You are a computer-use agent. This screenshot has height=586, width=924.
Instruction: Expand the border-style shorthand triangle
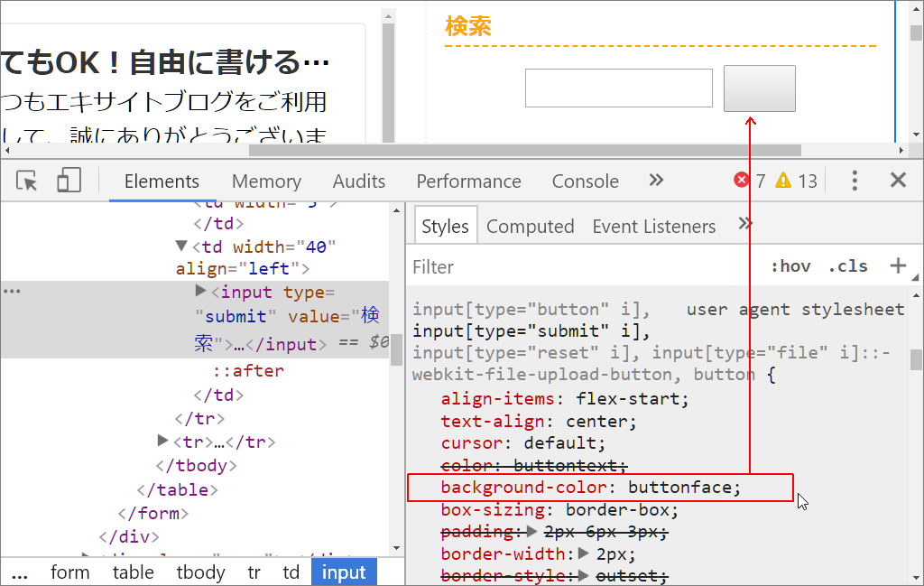[x=584, y=575]
